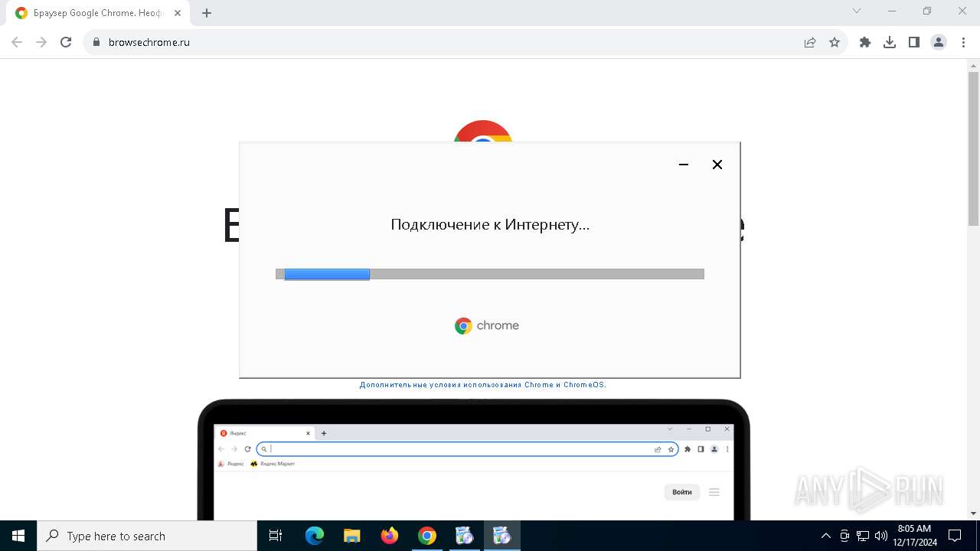Image resolution: width=980 pixels, height=551 pixels.
Task: Open the volume tray icon
Action: click(881, 536)
